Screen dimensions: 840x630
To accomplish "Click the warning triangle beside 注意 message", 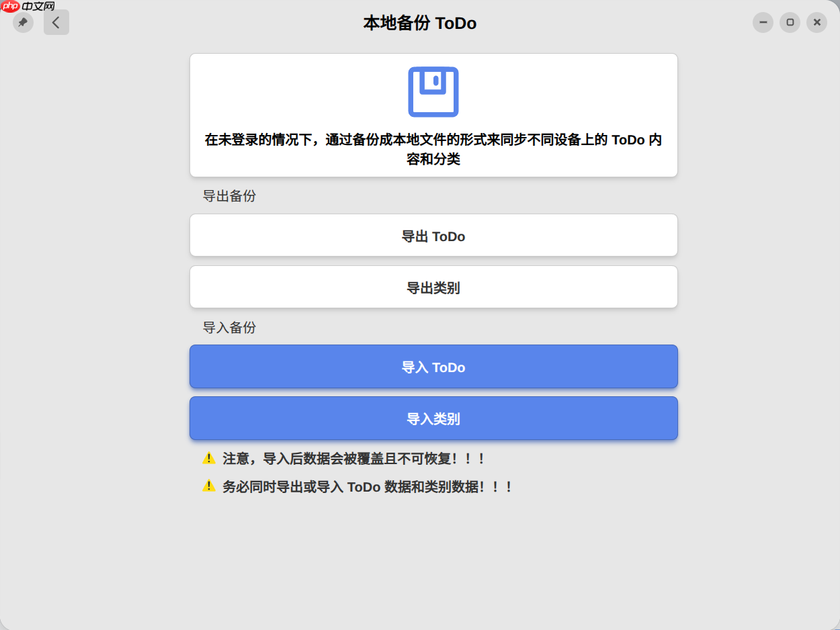I will point(208,458).
